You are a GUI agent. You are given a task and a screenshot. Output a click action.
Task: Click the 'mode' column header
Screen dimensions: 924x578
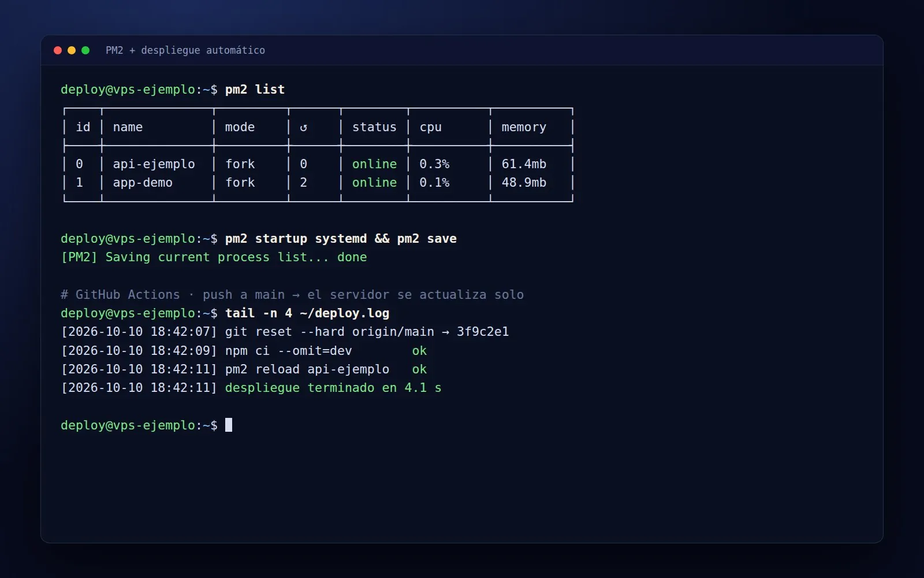pos(240,127)
